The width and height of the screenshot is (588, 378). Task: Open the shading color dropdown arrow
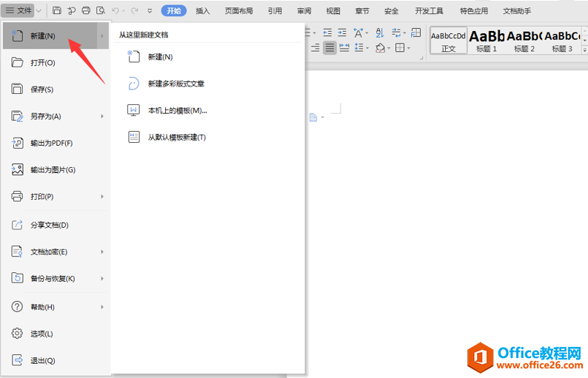[x=389, y=48]
